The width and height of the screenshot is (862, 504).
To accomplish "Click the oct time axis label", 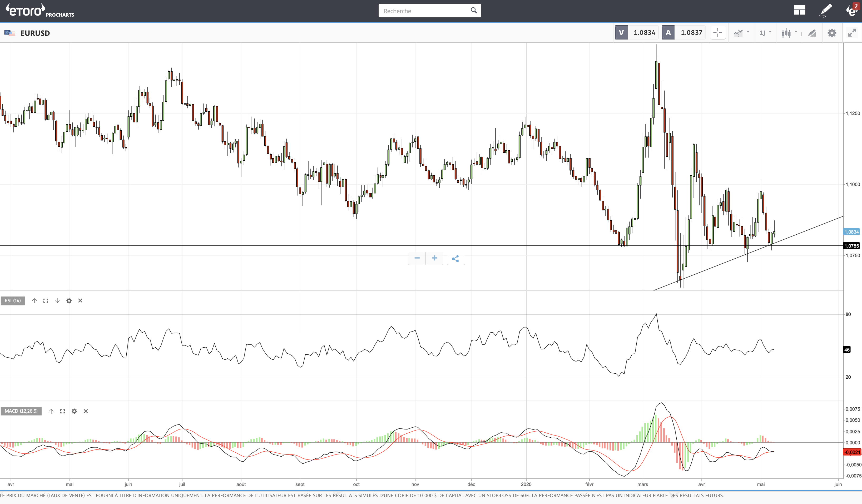I will (x=356, y=484).
